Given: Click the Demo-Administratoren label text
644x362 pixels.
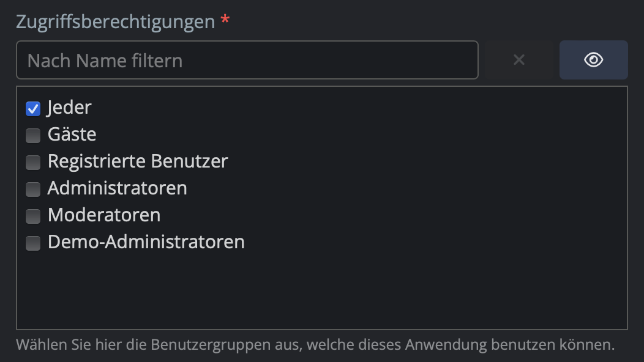Looking at the screenshot, I should (x=146, y=242).
